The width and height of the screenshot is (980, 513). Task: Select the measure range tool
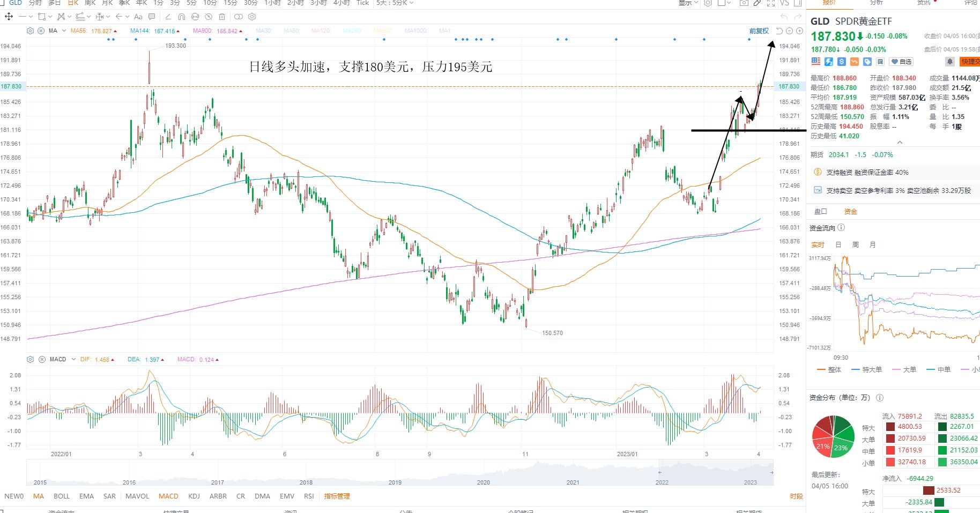click(x=100, y=17)
